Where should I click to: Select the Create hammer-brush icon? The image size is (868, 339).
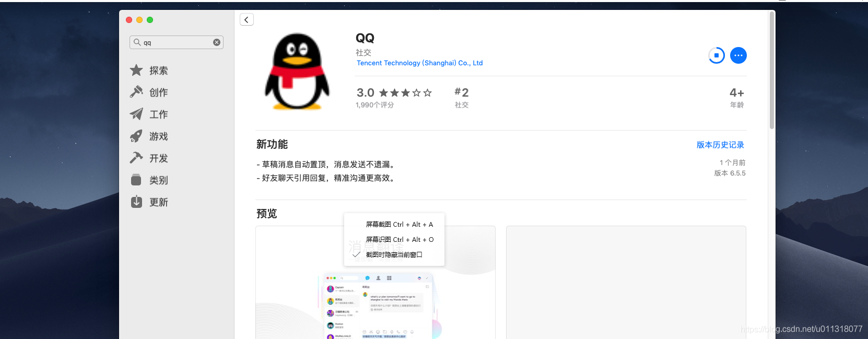point(136,92)
